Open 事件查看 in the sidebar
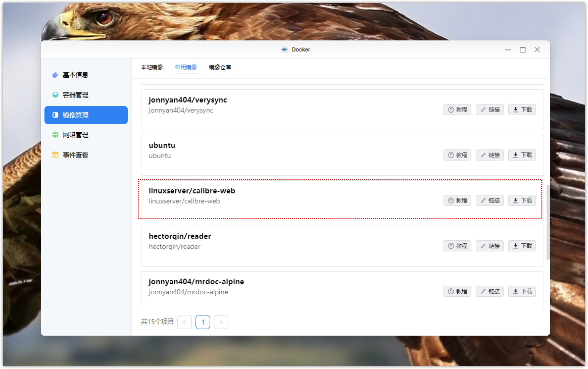588x369 pixels. pyautogui.click(x=86, y=155)
